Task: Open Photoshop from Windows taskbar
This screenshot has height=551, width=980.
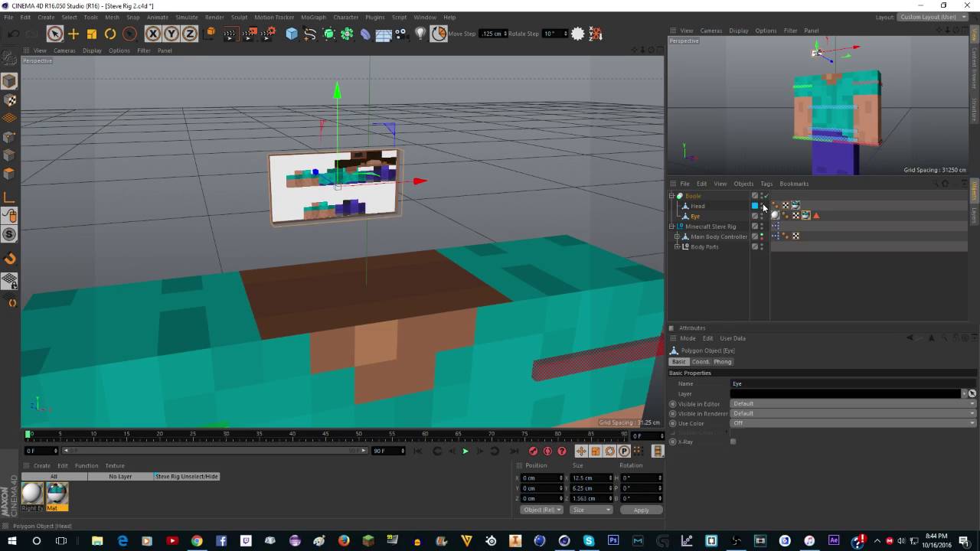Action: pyautogui.click(x=613, y=540)
